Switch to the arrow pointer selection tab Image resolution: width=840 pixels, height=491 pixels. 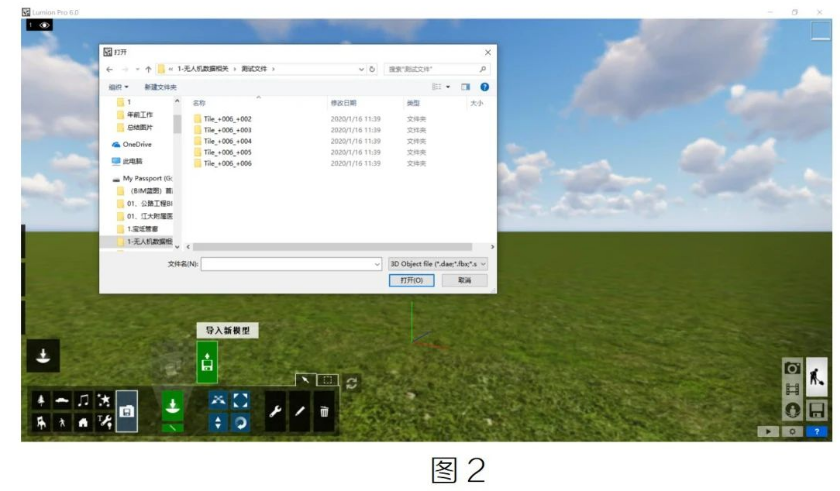pyautogui.click(x=305, y=380)
